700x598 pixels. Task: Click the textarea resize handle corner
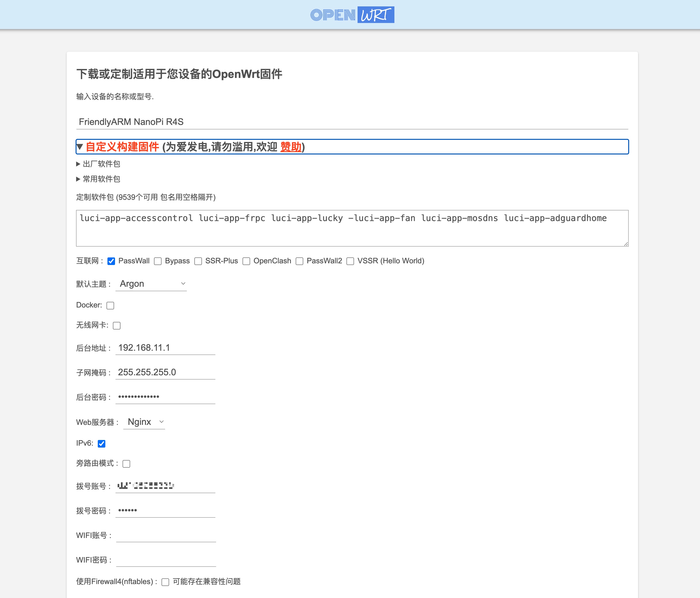(x=626, y=243)
